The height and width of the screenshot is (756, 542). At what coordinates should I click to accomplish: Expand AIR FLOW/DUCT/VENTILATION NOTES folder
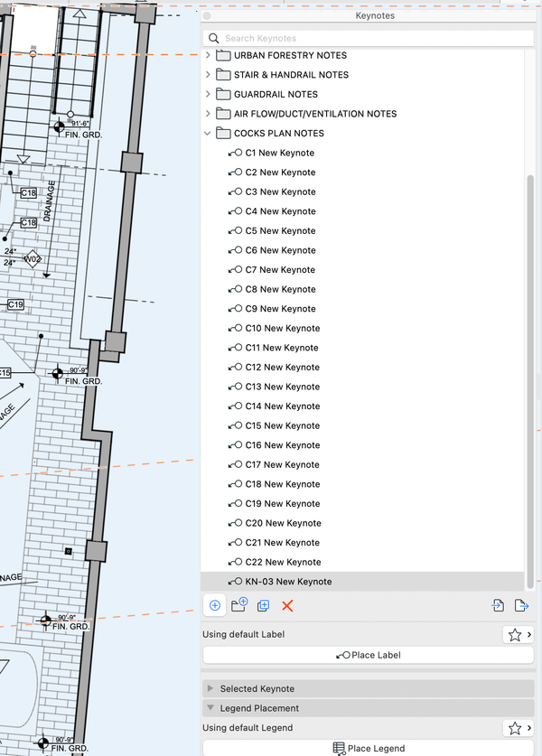pos(208,114)
